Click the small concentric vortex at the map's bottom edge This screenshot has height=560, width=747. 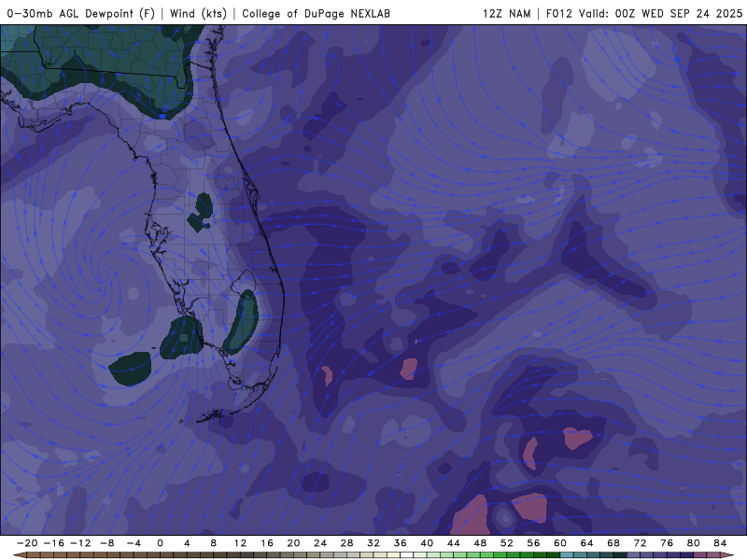[x=504, y=517]
